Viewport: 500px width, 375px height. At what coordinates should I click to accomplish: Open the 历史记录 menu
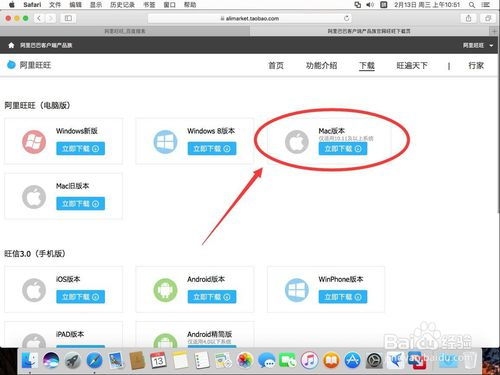[122, 5]
